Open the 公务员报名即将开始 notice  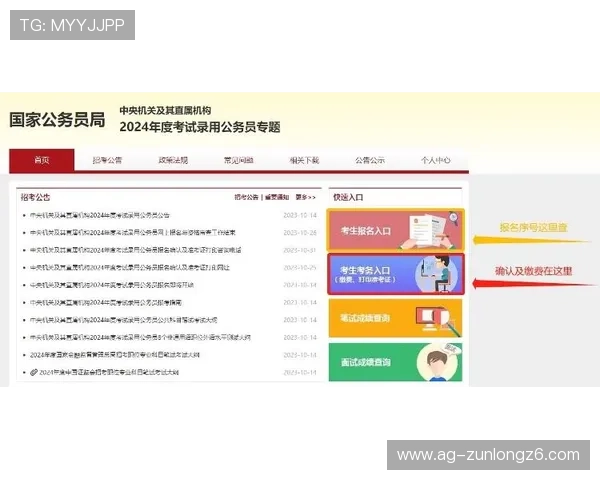pos(112,285)
